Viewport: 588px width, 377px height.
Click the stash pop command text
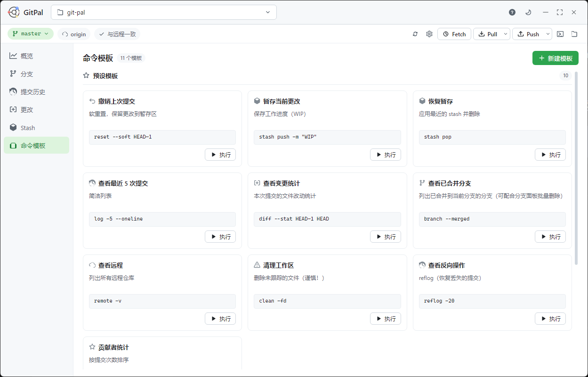(x=438, y=137)
